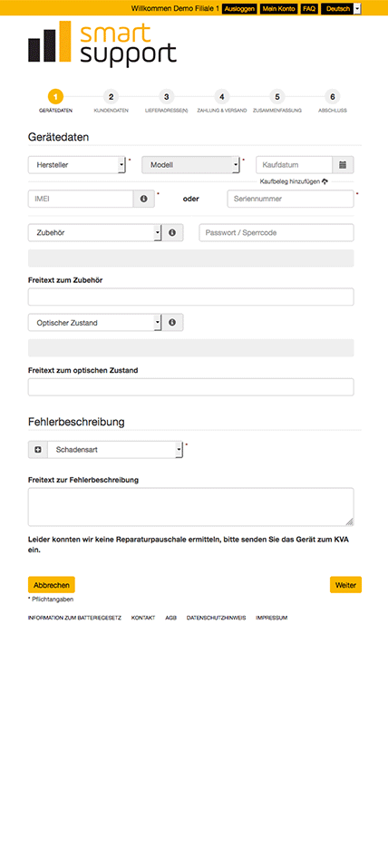Click the smart support logo

[102, 44]
